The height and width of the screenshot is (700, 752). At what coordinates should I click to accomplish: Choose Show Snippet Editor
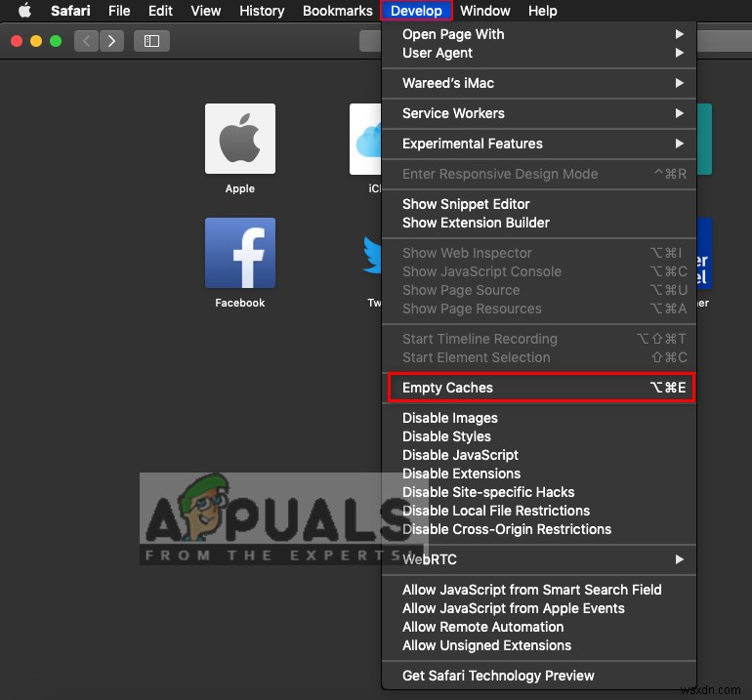point(539,204)
